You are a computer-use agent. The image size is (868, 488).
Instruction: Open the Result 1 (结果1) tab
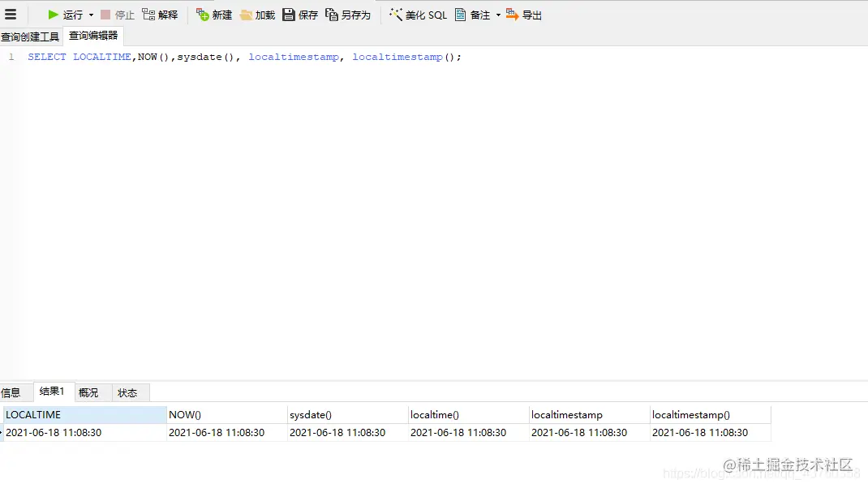point(52,392)
